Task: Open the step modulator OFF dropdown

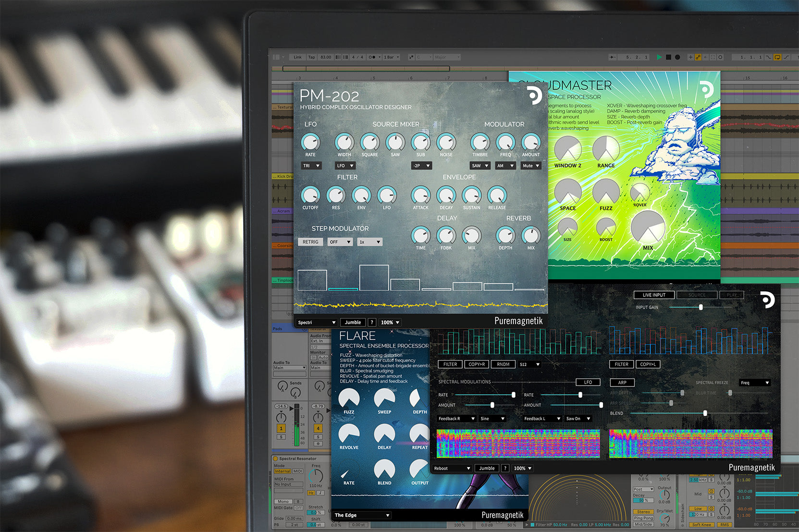Action: 340,242
